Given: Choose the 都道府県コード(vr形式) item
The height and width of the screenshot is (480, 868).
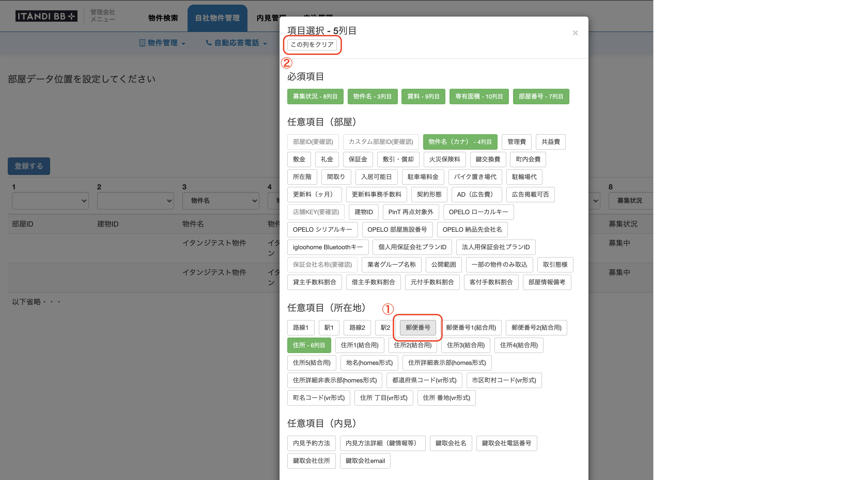Looking at the screenshot, I should 424,380.
